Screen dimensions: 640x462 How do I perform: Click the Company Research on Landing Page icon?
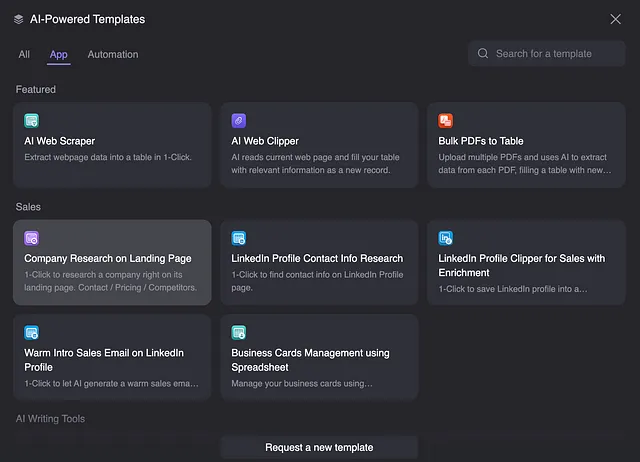click(x=31, y=238)
